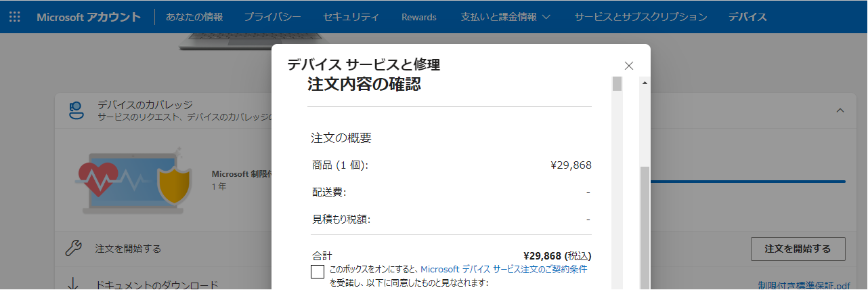Click the dialog's inner scrollbar thumb
The height and width of the screenshot is (290, 868).
(x=617, y=84)
